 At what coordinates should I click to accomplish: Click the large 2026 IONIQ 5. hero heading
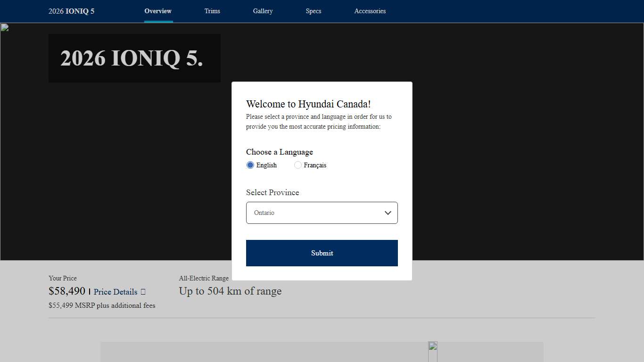pos(132,58)
